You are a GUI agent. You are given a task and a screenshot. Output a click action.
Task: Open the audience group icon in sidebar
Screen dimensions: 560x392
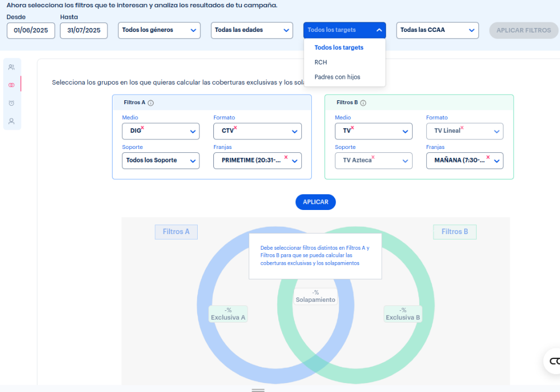pyautogui.click(x=11, y=67)
